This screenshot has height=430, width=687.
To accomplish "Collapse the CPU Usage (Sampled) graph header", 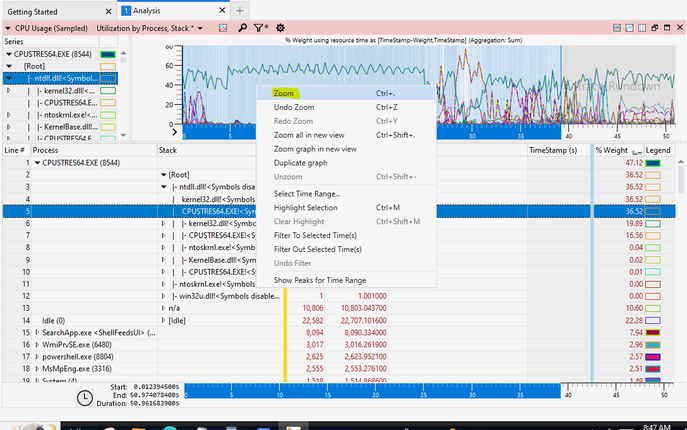I will pyautogui.click(x=8, y=28).
